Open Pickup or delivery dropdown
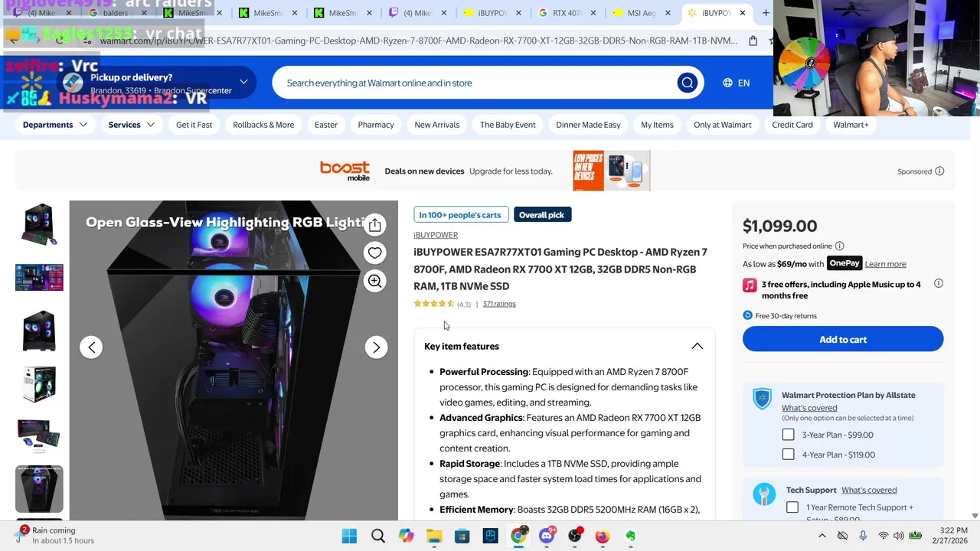This screenshot has width=980, height=551. [156, 83]
